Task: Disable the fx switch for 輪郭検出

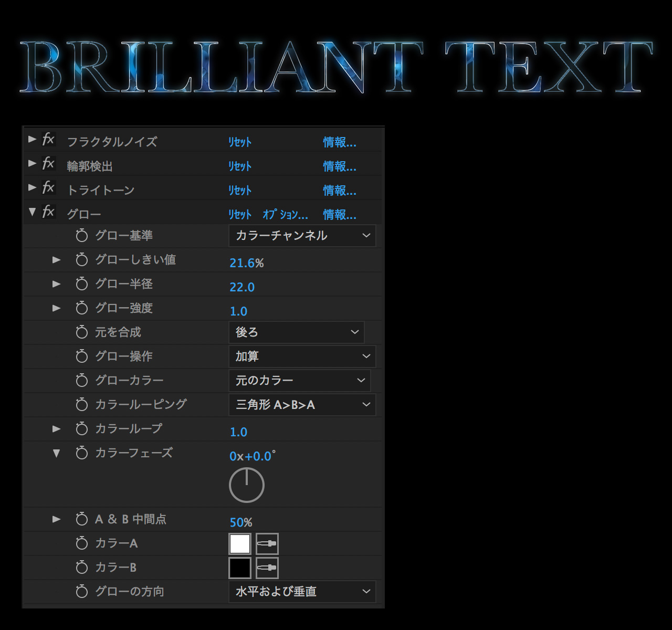Action: pyautogui.click(x=48, y=163)
